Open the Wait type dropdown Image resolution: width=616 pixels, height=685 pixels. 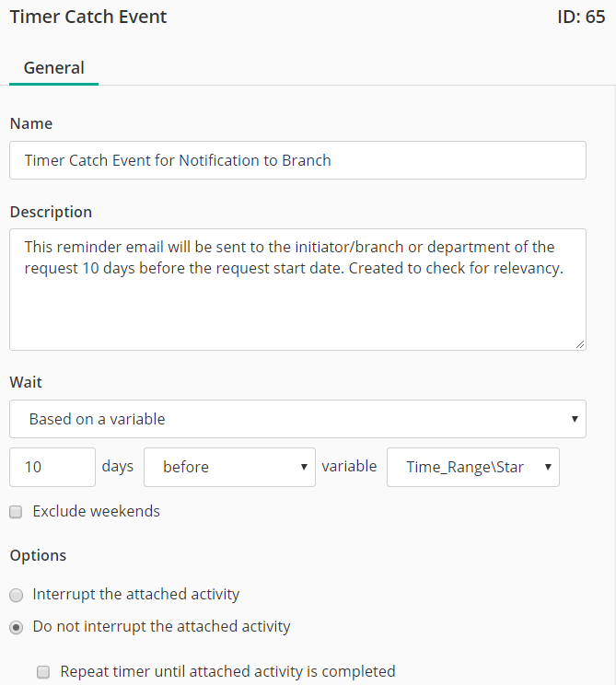(297, 419)
